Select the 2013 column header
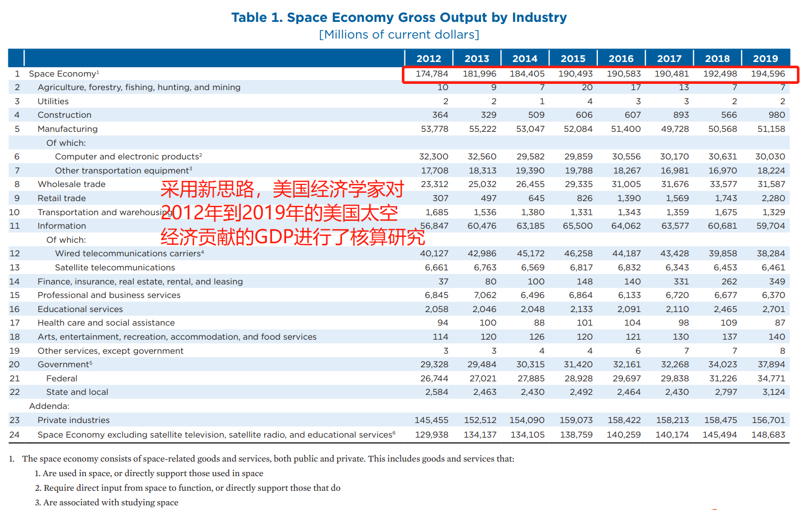Viewport: 812px width, 510px height. (476, 58)
